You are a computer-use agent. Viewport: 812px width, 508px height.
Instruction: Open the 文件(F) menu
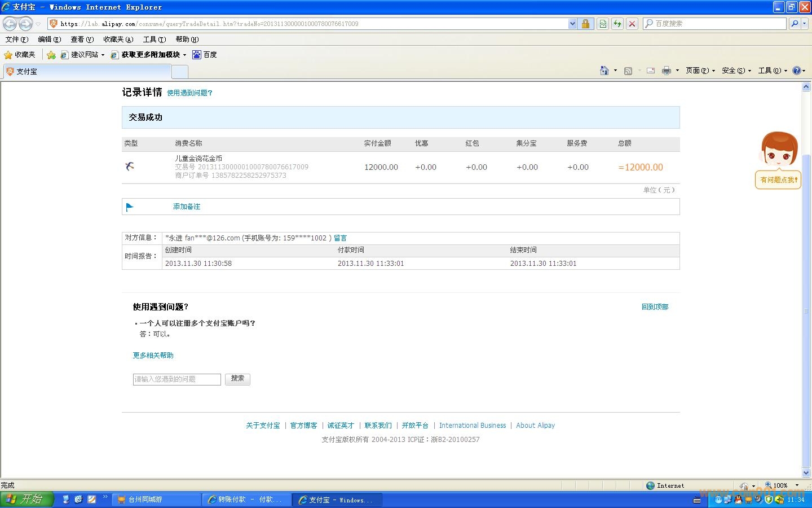point(16,40)
